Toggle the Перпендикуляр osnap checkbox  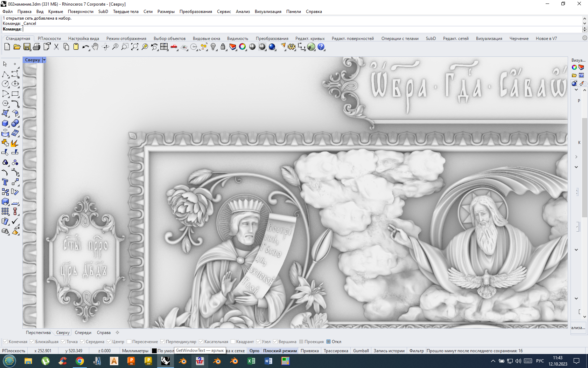[x=162, y=341]
